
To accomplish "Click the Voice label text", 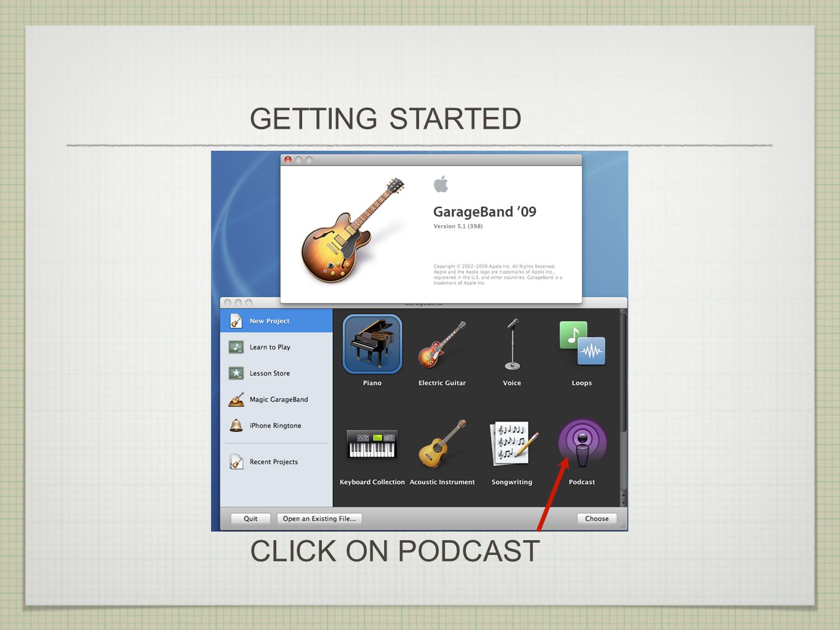I will pos(512,383).
